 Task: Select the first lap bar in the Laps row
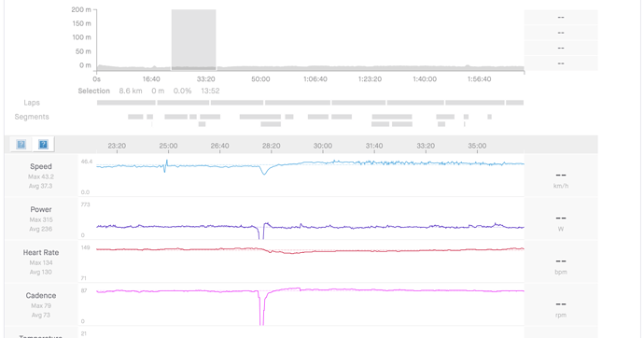click(x=126, y=103)
